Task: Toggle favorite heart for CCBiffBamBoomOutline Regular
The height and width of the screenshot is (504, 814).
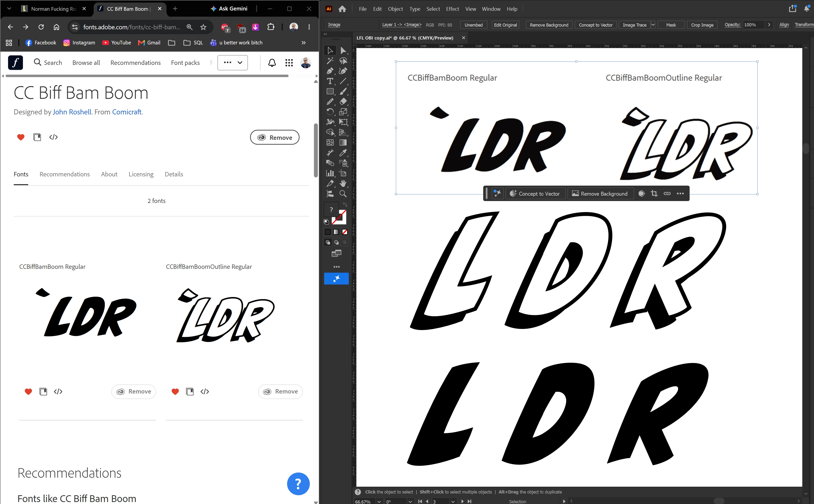Action: coord(175,392)
